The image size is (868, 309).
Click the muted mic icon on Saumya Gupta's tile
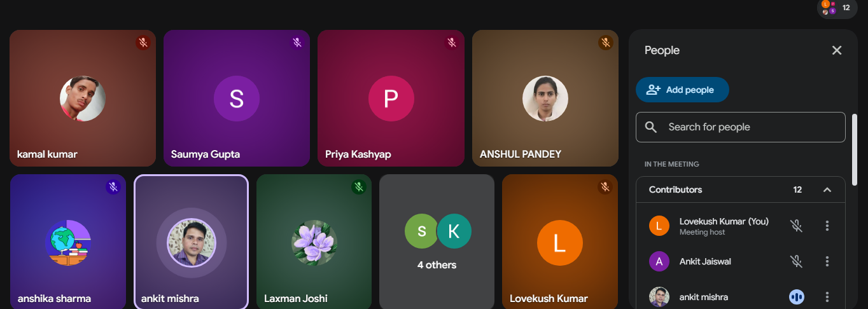pyautogui.click(x=297, y=43)
